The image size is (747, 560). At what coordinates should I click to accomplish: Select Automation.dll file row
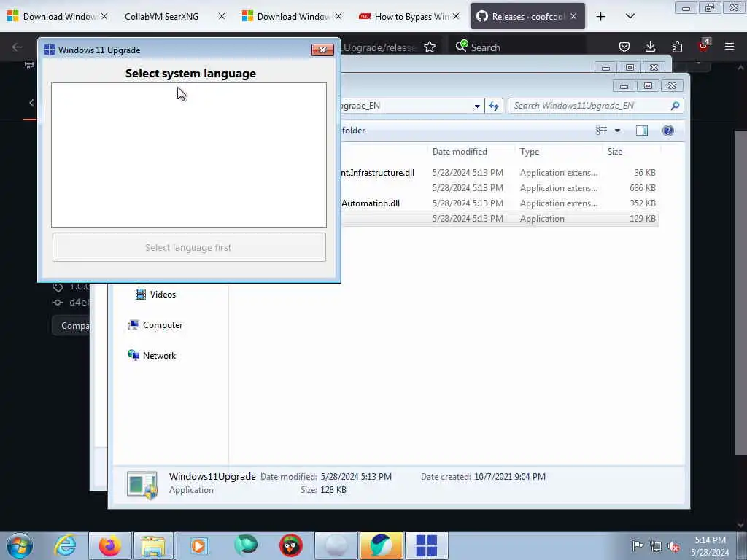(x=499, y=203)
